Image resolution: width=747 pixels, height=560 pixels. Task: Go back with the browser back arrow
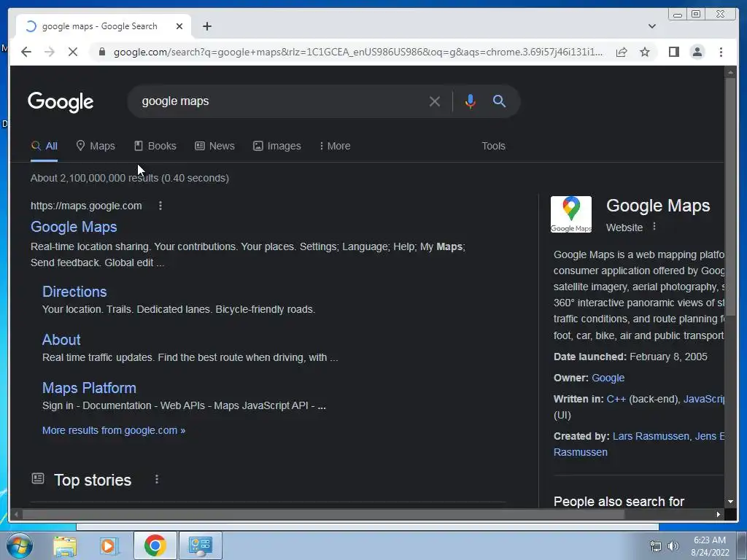coord(26,52)
